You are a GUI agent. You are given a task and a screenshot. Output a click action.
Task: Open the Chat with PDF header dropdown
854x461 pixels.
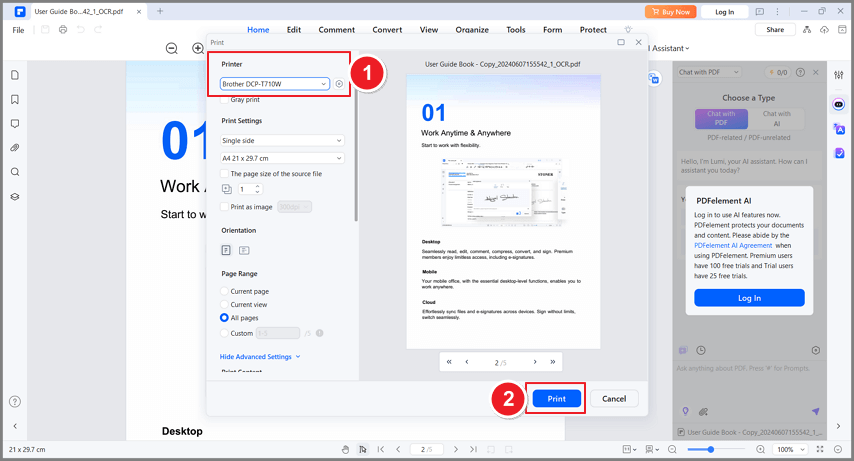pos(710,72)
